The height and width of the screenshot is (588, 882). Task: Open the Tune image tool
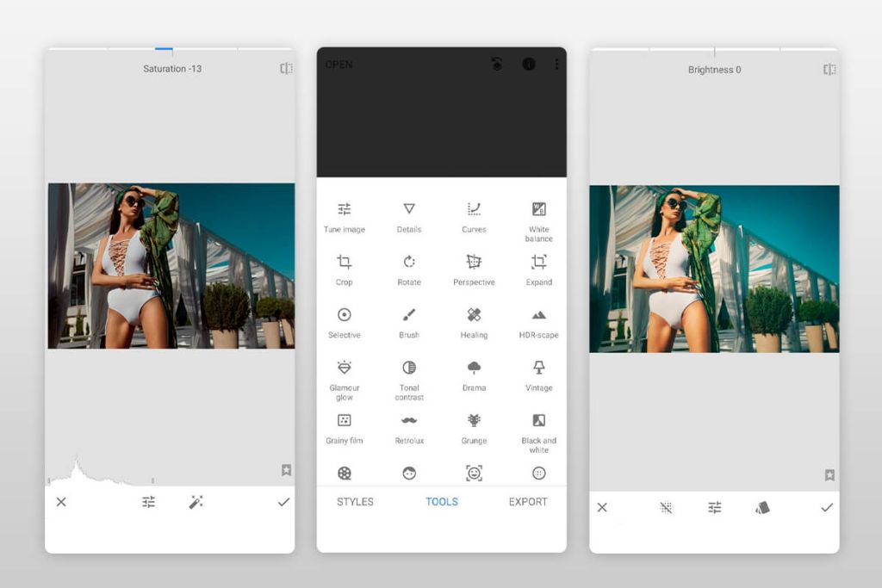tap(344, 209)
